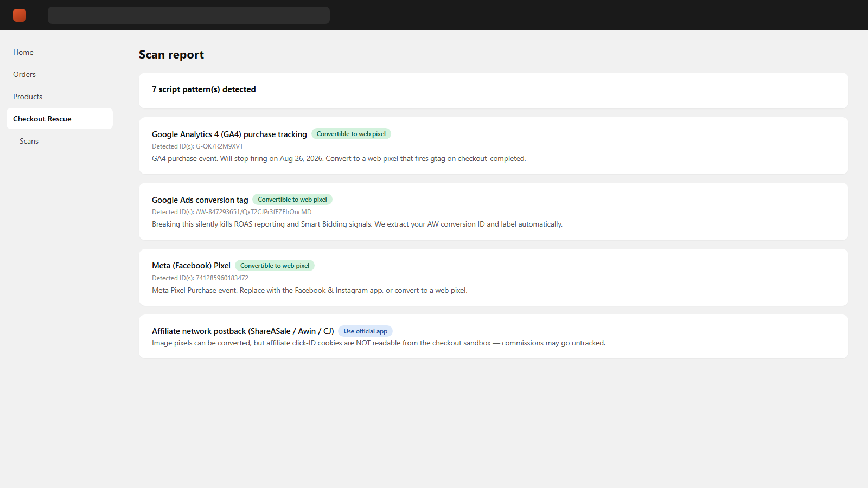
Task: Click detected ID 741285960183472 line
Action: 200,278
